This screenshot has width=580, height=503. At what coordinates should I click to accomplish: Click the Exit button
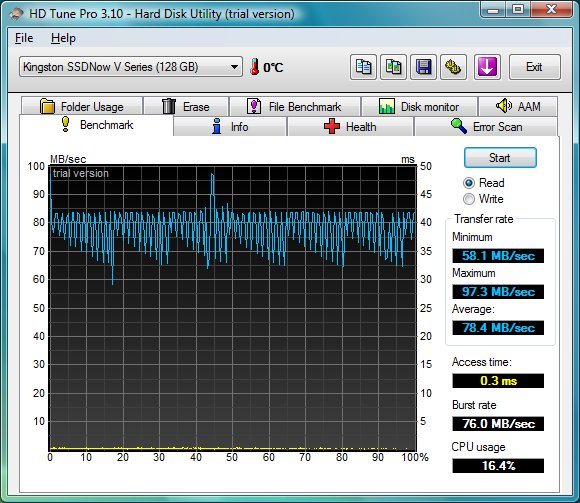pos(535,67)
